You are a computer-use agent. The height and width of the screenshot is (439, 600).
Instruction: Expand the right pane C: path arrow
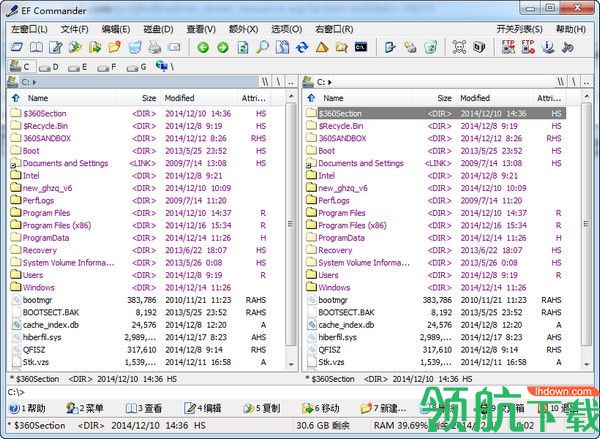click(330, 82)
